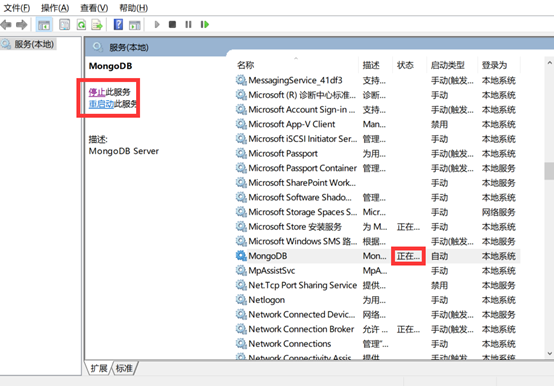Click the Restart service green button
Screen dimensions: 554x386
pyautogui.click(x=205, y=24)
